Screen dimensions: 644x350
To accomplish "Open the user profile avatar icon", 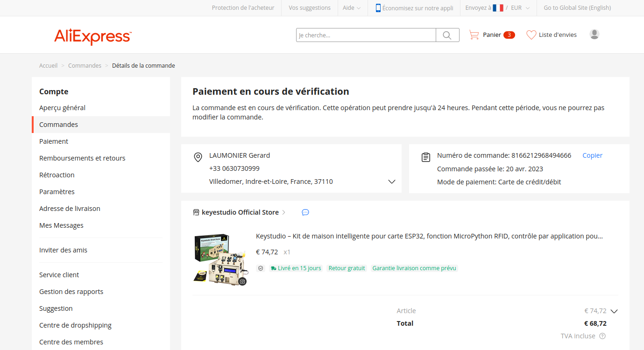I will tap(594, 34).
